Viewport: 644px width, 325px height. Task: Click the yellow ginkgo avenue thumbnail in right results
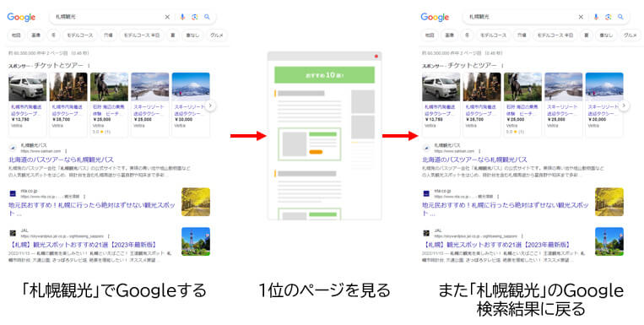(x=609, y=202)
